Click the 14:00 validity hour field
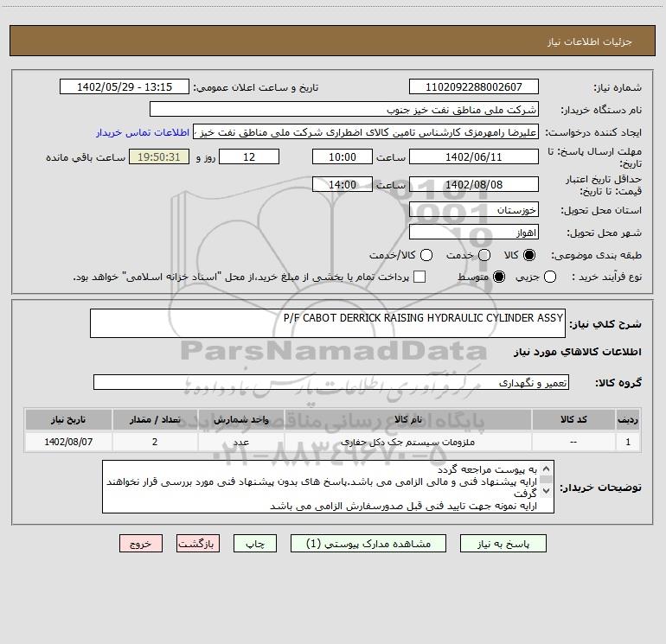 click(343, 184)
